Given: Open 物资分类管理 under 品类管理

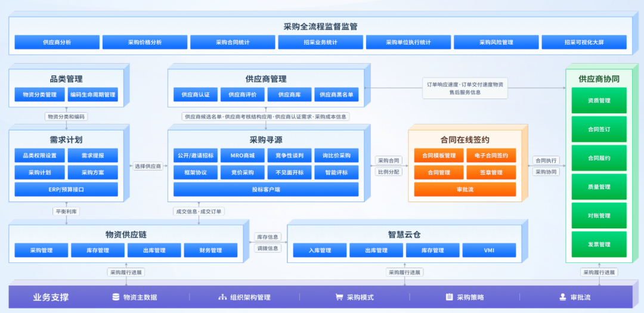Looking at the screenshot, I should [40, 94].
